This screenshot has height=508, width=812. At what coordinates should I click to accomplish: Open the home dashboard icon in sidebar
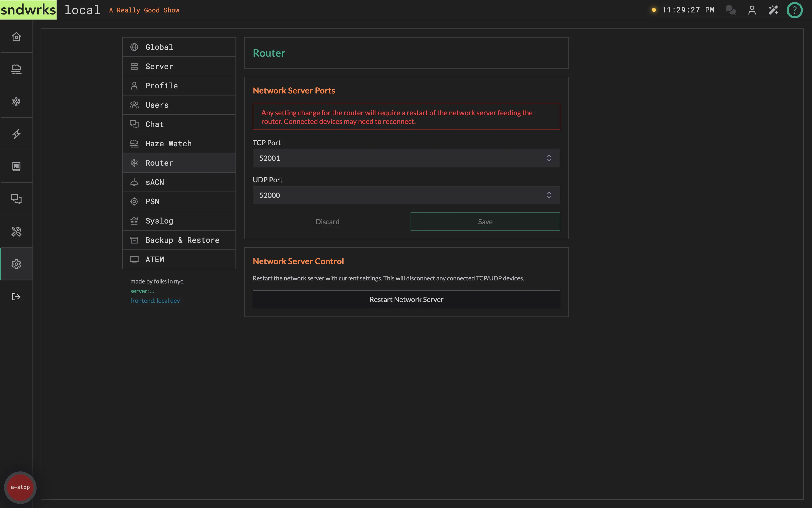[16, 37]
